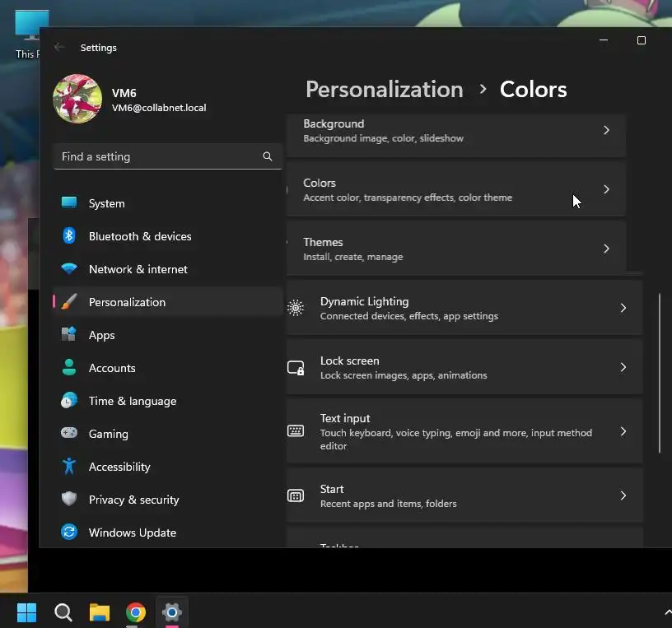Launch Google Chrome from taskbar
Viewport: 672px width, 628px height.
click(136, 612)
